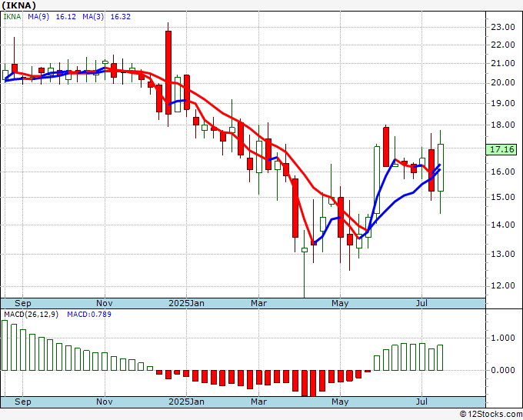Click the tallest red candlestick near 23.00

click(x=168, y=73)
